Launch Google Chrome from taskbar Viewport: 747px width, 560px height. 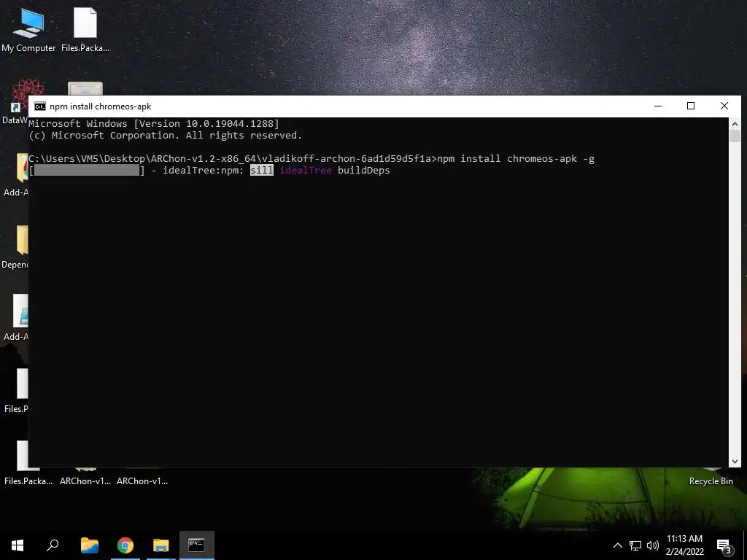click(x=125, y=545)
